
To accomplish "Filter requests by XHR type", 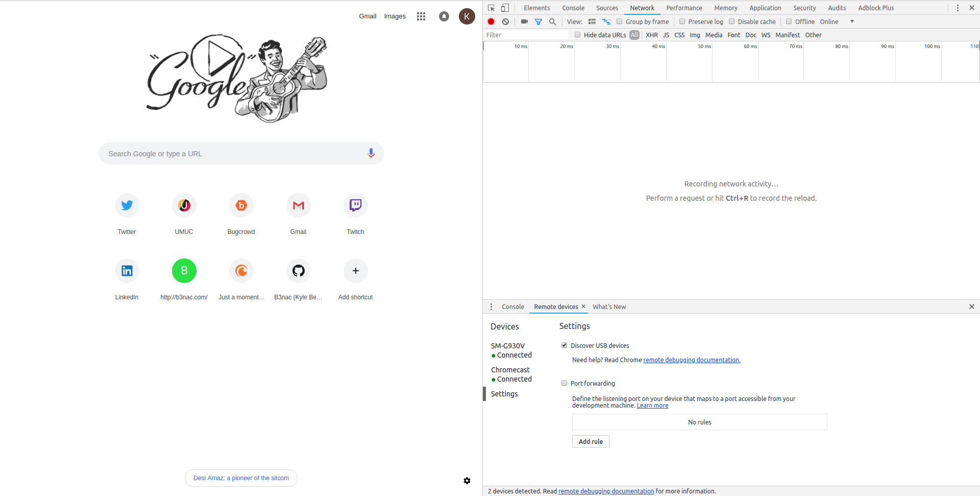I will pyautogui.click(x=652, y=35).
